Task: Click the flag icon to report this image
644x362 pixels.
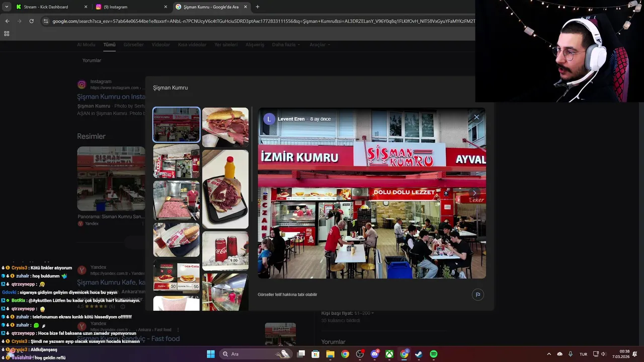Action: pyautogui.click(x=478, y=295)
